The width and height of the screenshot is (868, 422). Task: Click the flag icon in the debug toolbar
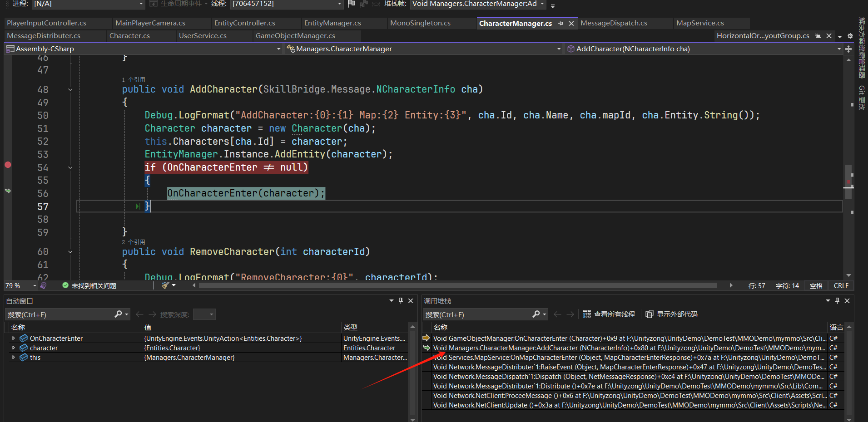pos(351,4)
